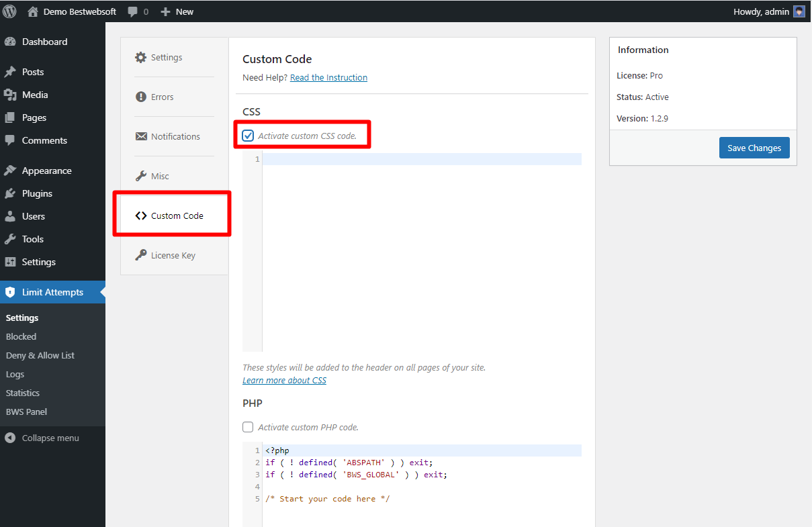812x527 pixels.
Task: Open the Logs submenu page
Action: [15, 374]
